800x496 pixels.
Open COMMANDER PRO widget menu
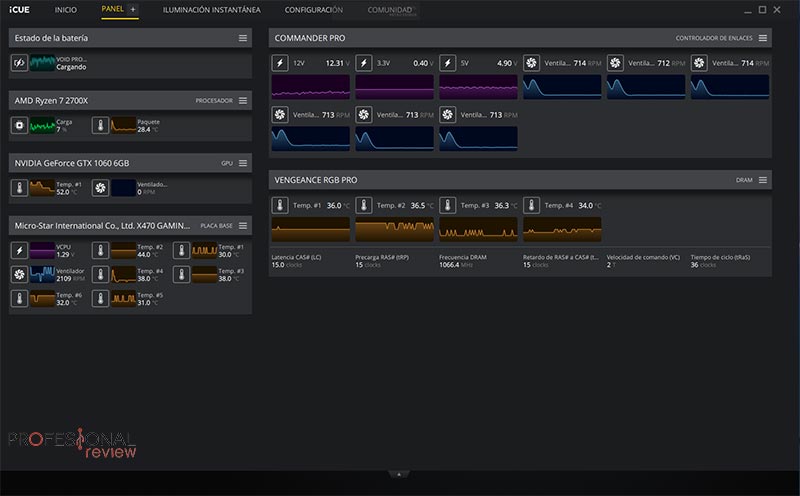[x=763, y=38]
